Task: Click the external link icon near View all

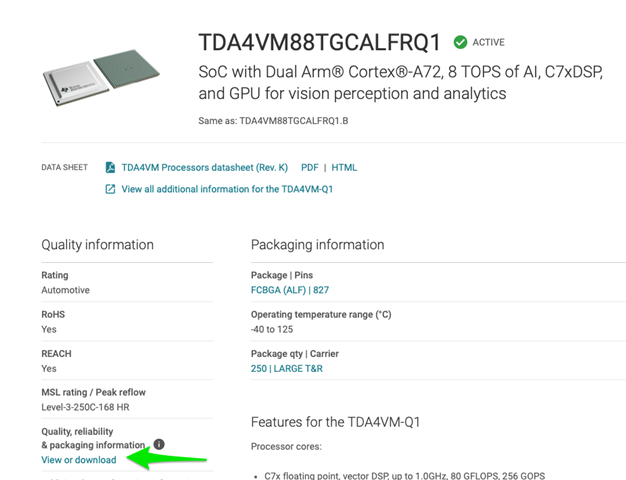Action: (x=110, y=189)
